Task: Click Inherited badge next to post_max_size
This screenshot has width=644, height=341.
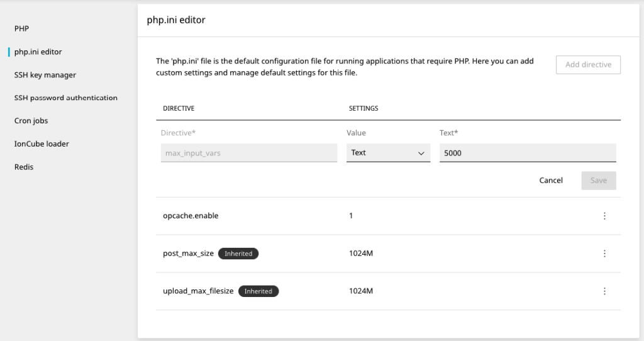Action: point(238,254)
